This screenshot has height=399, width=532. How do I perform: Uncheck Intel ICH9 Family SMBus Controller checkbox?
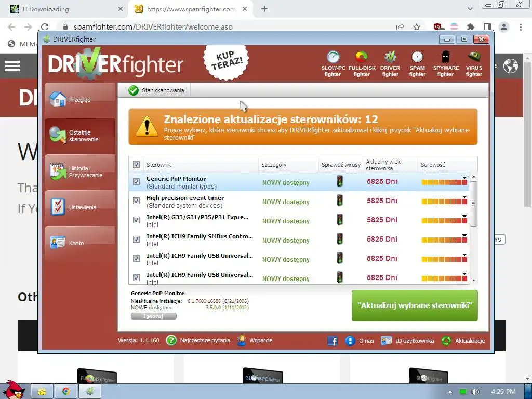[x=137, y=239]
